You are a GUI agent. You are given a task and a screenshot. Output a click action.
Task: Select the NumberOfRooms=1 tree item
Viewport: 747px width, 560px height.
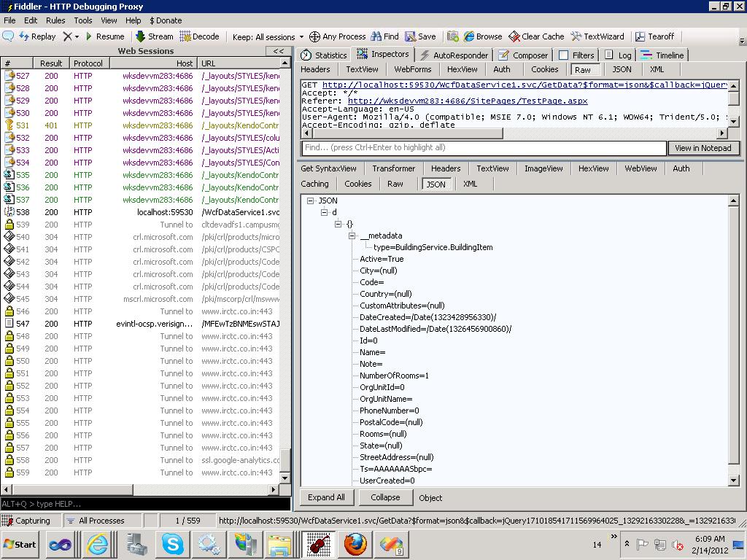(x=394, y=376)
